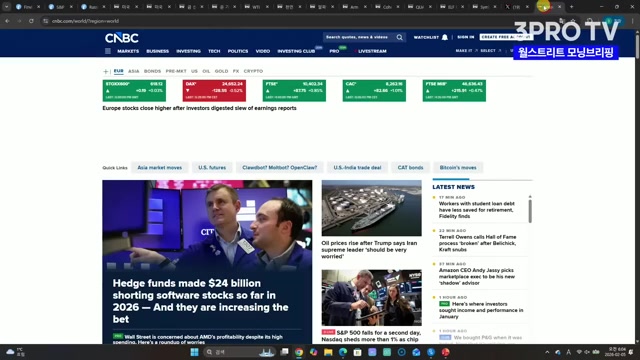Select the GOLD markets tab
Screen dimensions: 640x360
coord(221,71)
